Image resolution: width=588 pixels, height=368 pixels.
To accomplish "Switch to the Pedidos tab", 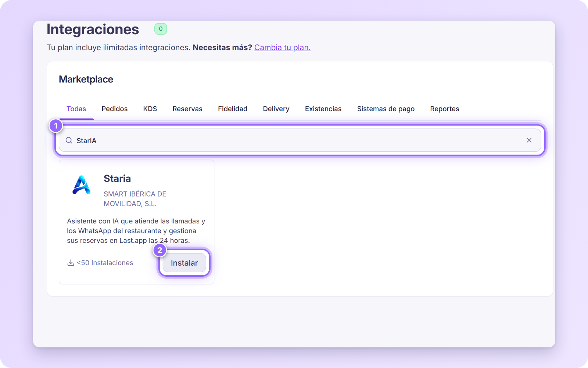I will (x=115, y=109).
